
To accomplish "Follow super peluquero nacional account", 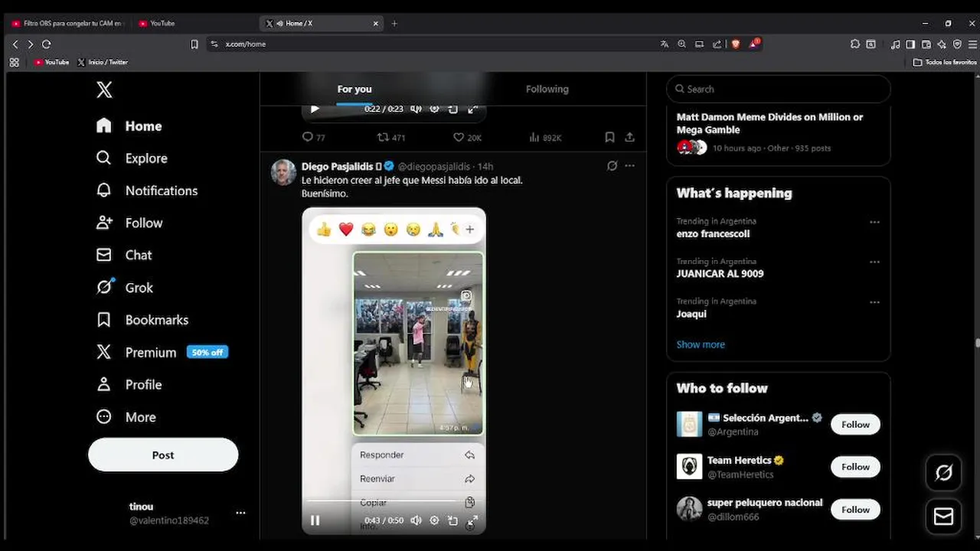I will (x=855, y=510).
